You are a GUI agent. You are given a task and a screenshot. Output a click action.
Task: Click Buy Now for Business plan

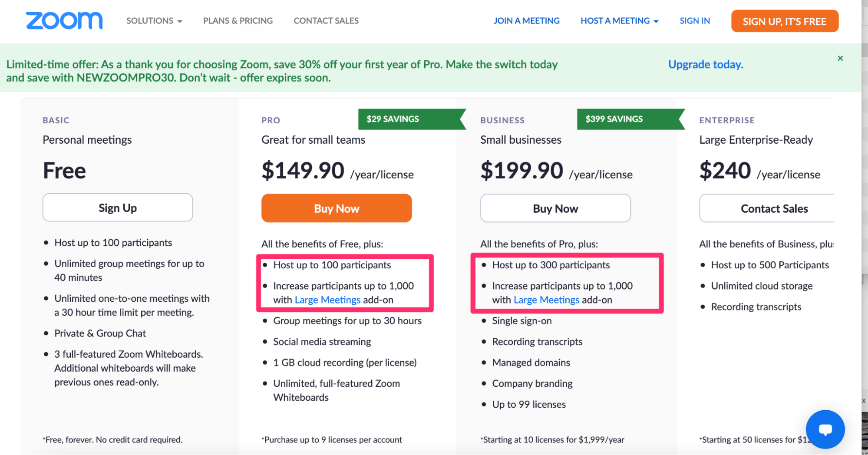[555, 208]
